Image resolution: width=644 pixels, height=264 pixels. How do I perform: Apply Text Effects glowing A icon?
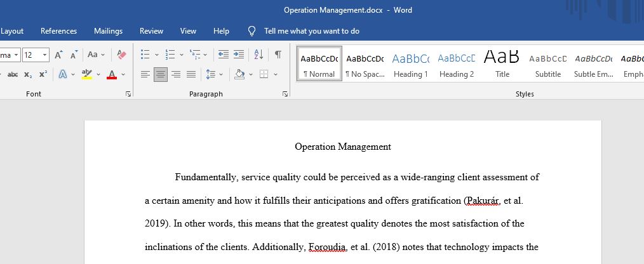(63, 74)
